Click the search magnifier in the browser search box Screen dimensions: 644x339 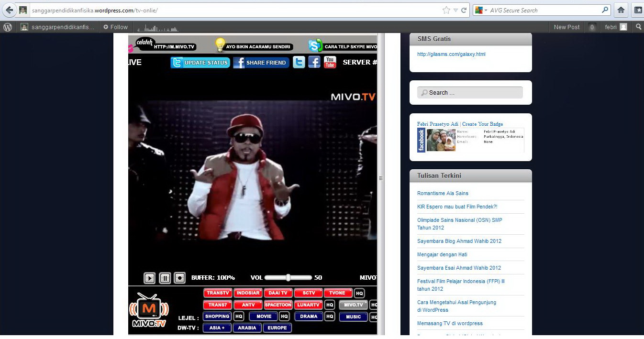[605, 10]
